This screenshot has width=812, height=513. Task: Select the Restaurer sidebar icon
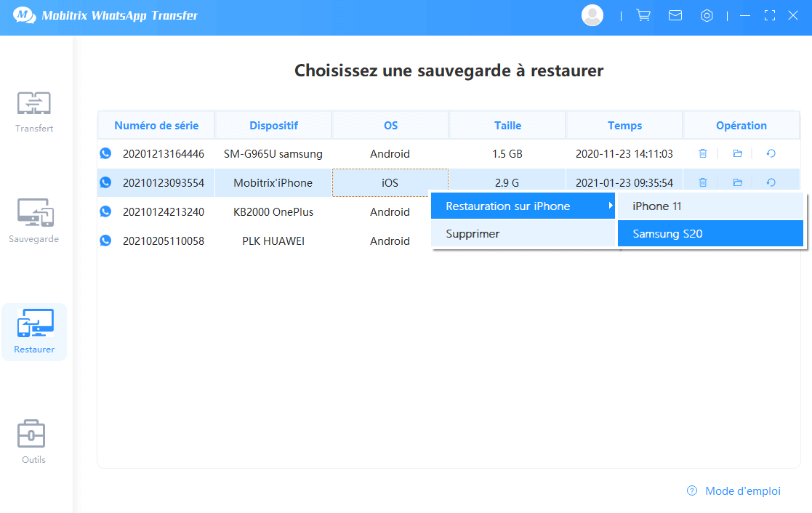tap(33, 331)
